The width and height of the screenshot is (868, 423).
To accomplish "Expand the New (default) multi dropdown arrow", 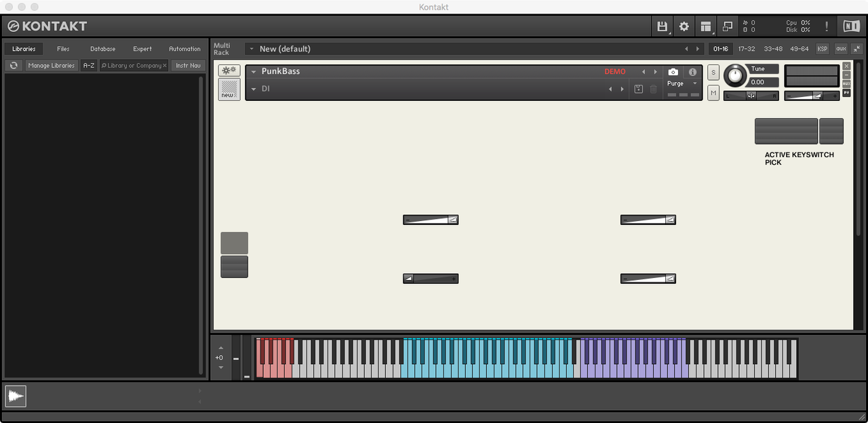I will (252, 49).
